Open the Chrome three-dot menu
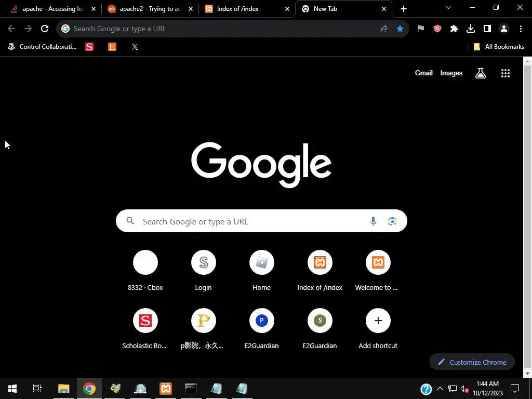The height and width of the screenshot is (399, 532). pyautogui.click(x=521, y=29)
